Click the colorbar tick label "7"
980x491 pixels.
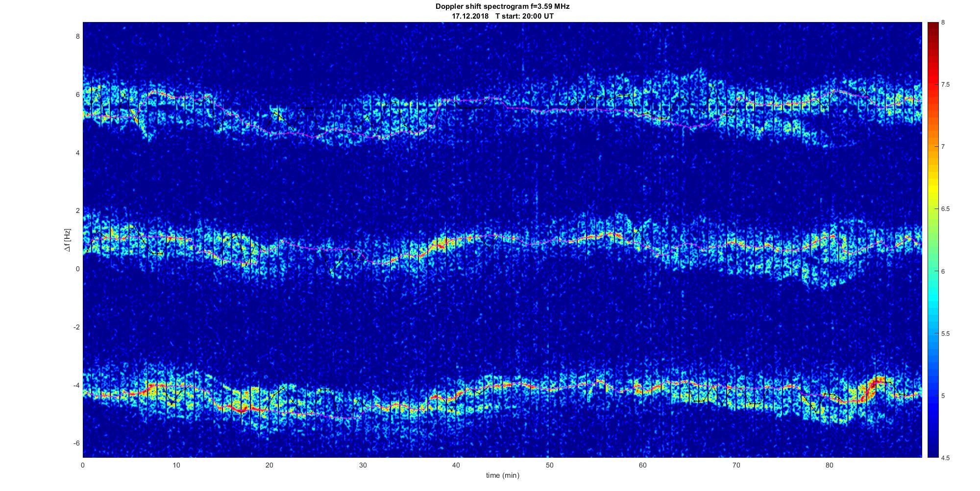click(x=943, y=147)
